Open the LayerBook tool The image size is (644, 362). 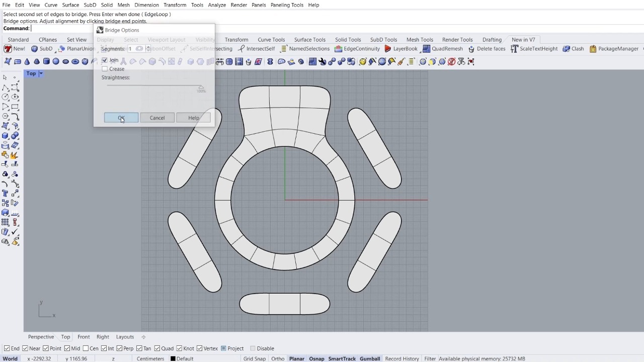tap(401, 49)
